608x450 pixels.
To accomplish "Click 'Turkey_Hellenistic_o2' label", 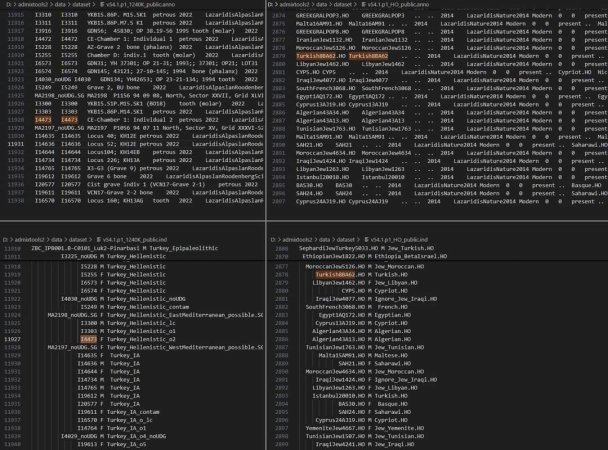I will click(141, 339).
